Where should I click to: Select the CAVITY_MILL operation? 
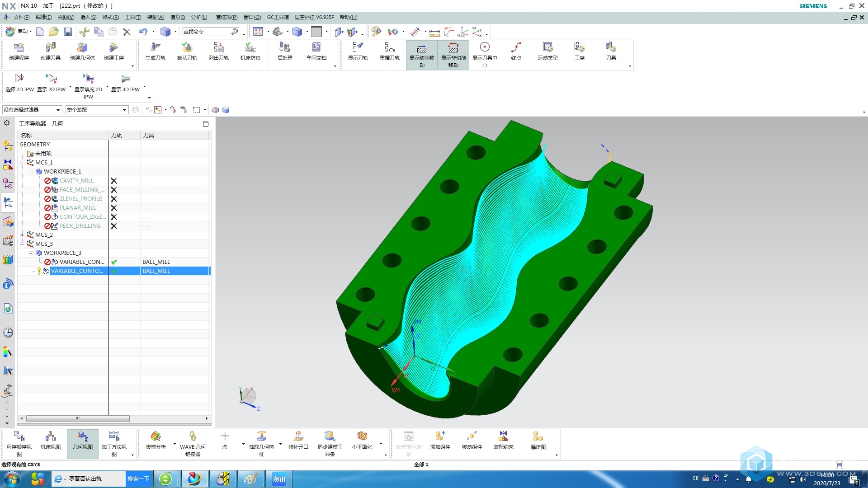point(76,181)
